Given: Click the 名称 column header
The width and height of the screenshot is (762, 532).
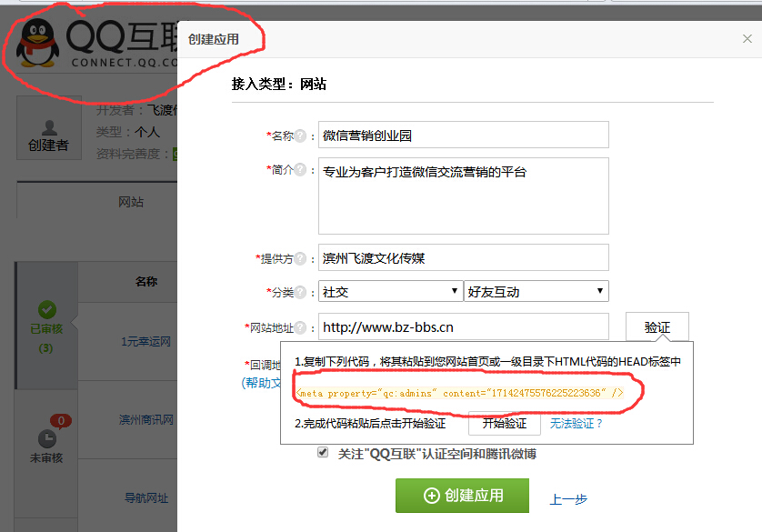Looking at the screenshot, I should click(x=145, y=281).
